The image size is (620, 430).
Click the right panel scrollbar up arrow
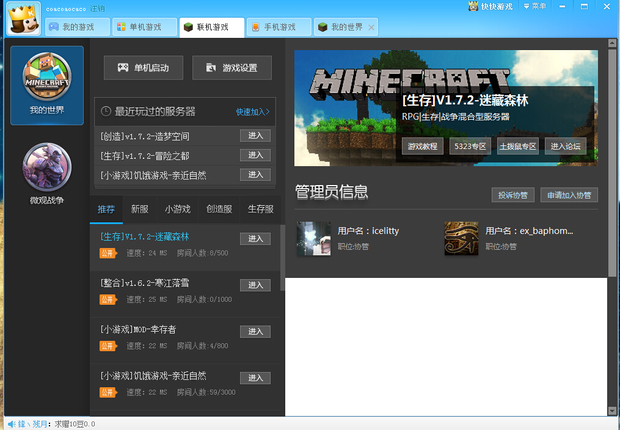pos(612,43)
